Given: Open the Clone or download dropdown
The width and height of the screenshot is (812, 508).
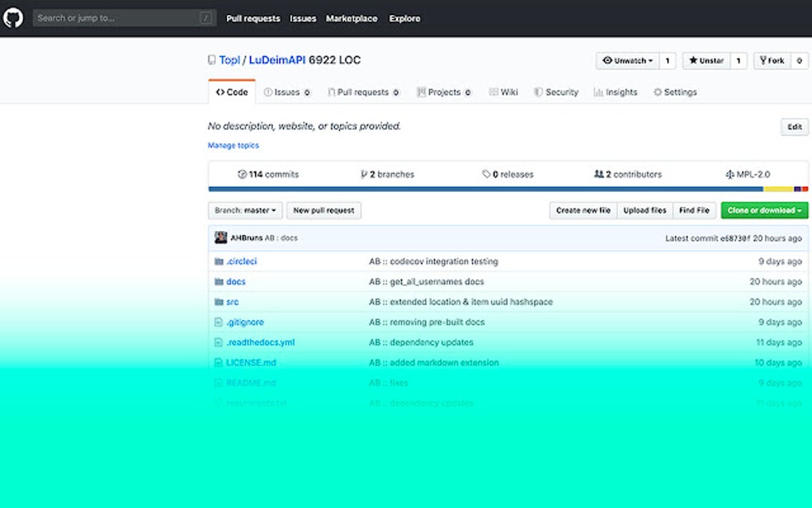Looking at the screenshot, I should [x=763, y=210].
